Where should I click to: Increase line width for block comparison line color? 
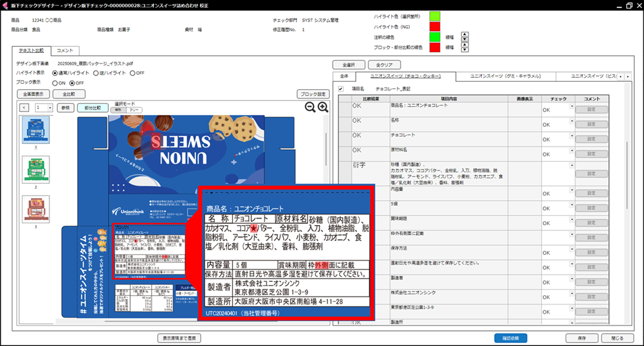tap(465, 45)
